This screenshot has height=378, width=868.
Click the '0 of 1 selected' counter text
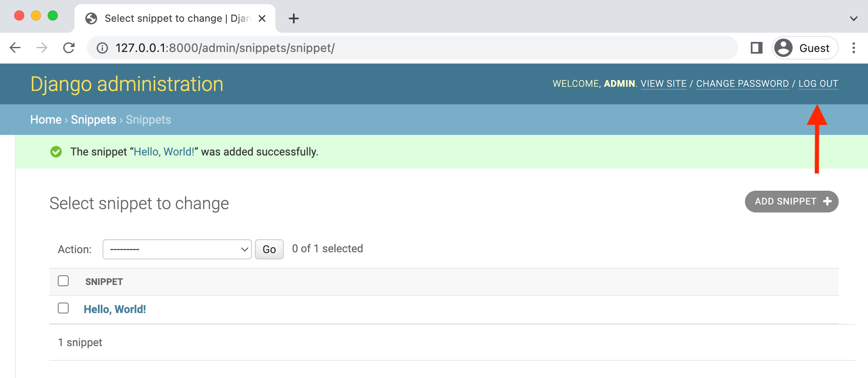click(327, 249)
